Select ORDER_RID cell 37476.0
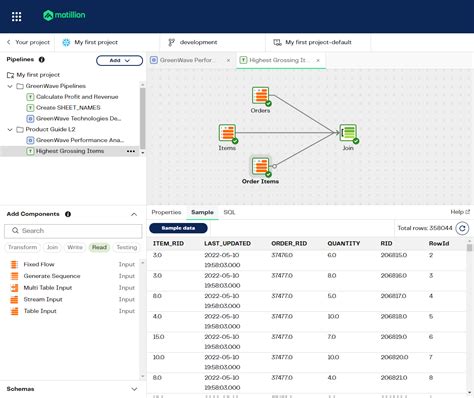474x398 pixels. pyautogui.click(x=282, y=255)
